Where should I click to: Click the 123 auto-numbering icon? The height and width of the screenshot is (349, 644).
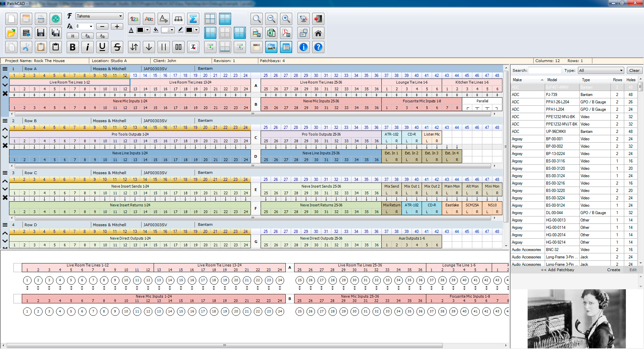click(x=134, y=19)
